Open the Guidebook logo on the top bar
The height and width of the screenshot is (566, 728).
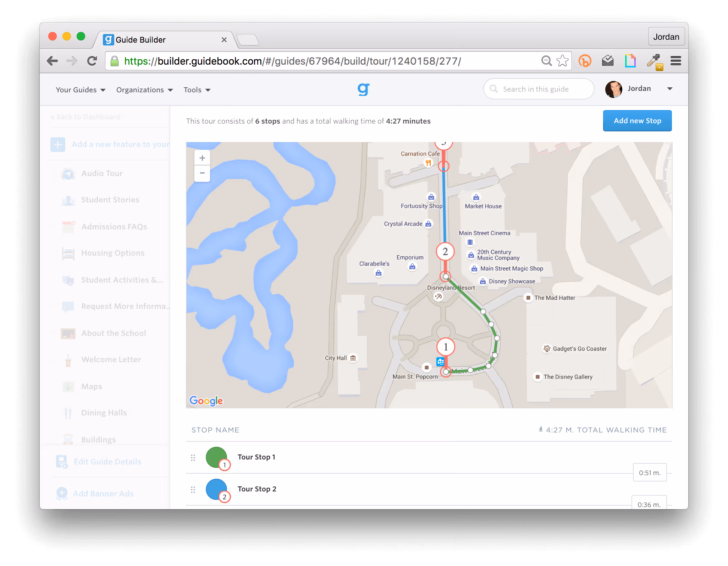(x=363, y=89)
